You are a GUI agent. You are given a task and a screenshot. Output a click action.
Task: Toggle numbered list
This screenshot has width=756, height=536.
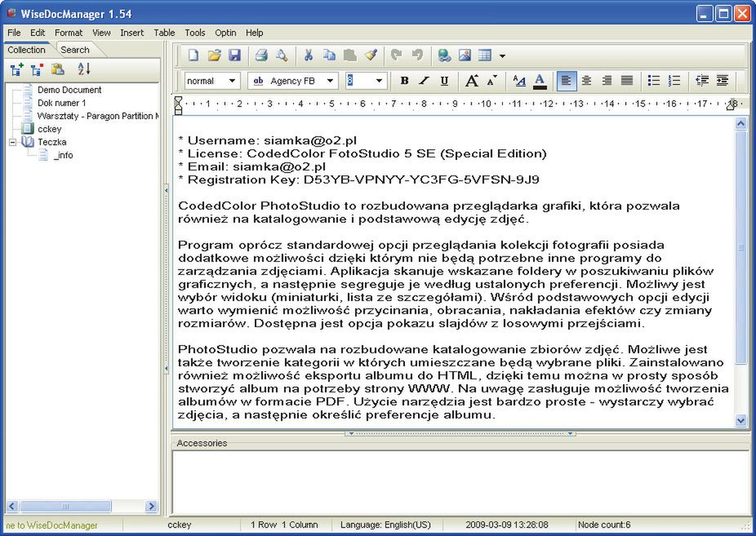click(674, 81)
